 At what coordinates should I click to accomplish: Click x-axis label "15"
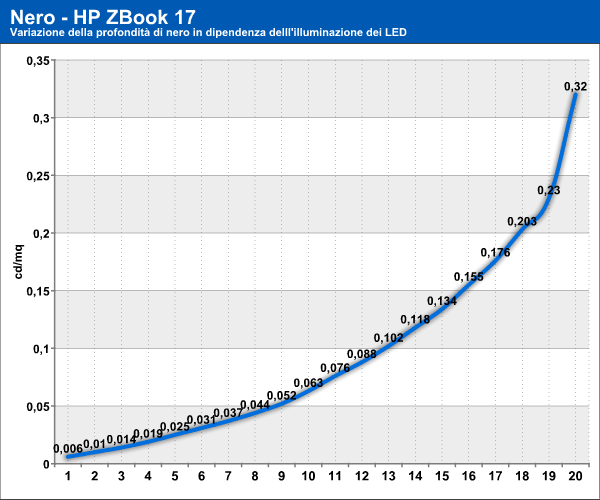442,476
